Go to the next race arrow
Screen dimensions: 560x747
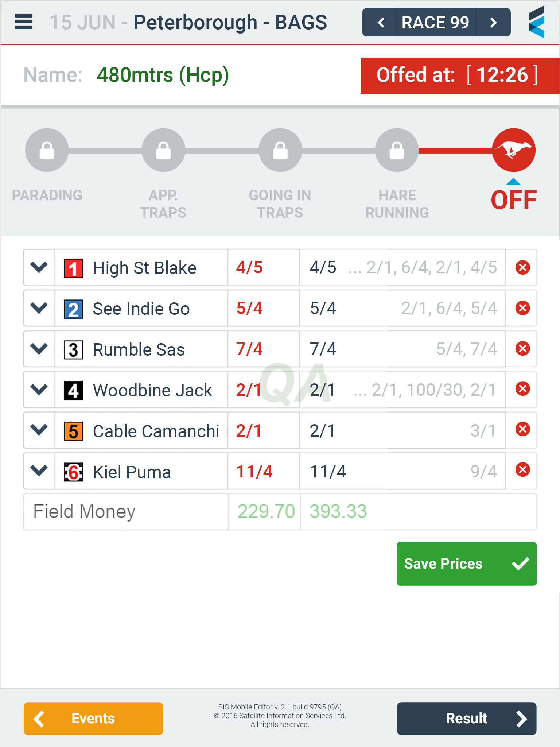493,23
